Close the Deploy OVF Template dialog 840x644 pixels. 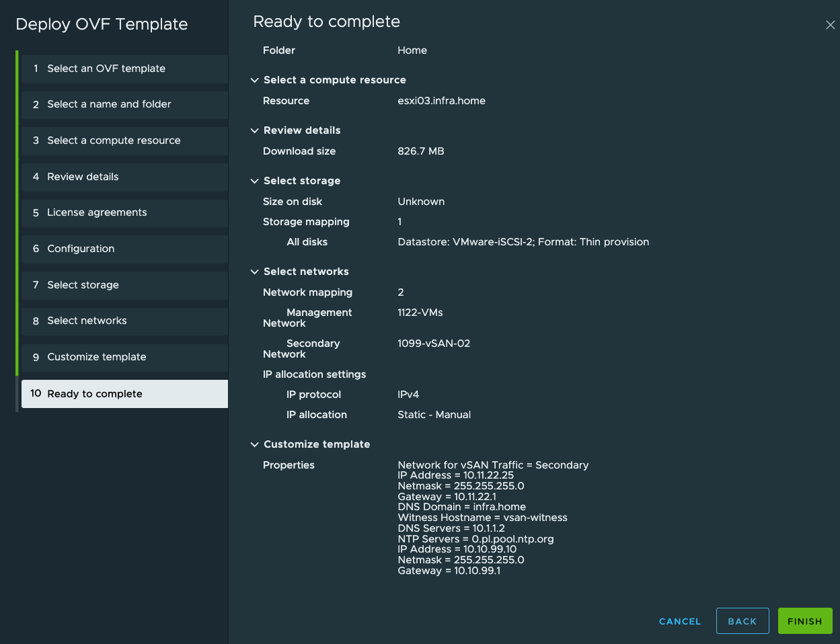(x=830, y=25)
